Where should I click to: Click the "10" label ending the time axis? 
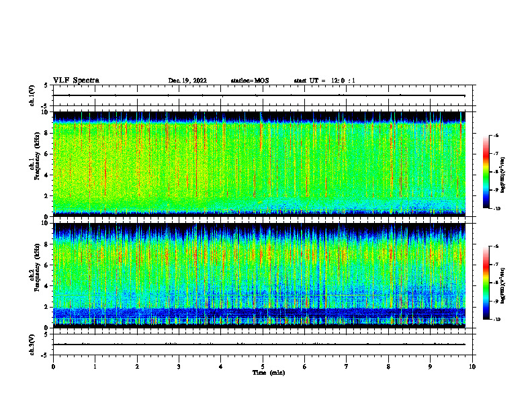point(472,367)
